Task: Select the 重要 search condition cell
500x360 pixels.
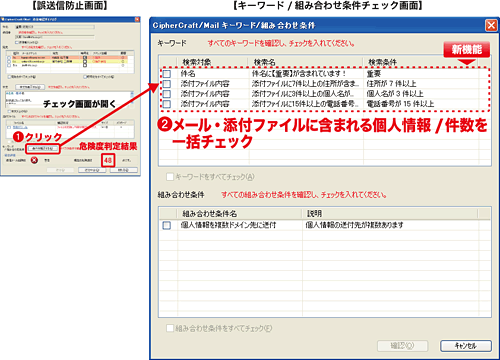Action: (374, 74)
